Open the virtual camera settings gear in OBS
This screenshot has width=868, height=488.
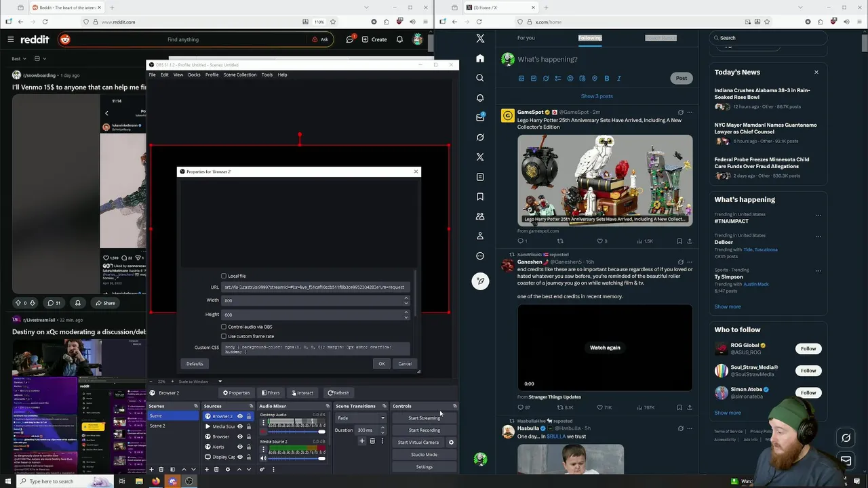pos(451,443)
